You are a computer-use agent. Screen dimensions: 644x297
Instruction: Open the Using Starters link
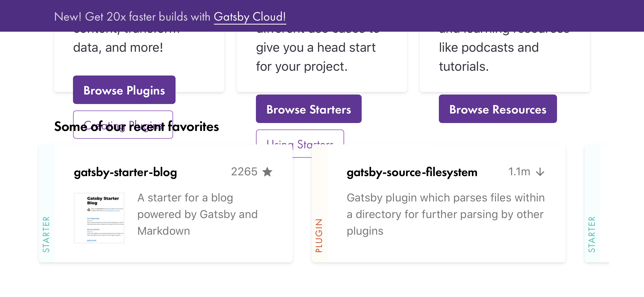(x=300, y=144)
